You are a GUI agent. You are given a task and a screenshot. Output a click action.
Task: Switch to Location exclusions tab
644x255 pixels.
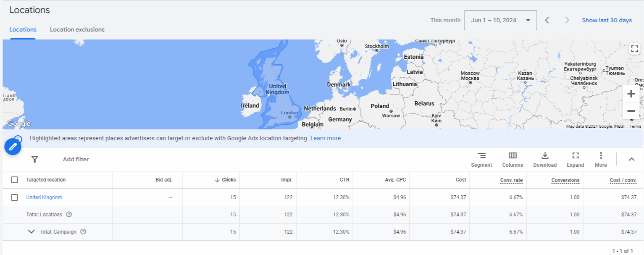77,29
